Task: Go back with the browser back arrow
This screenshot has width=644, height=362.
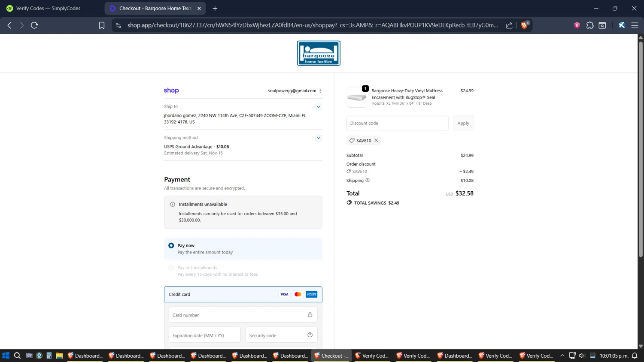Action: (9, 25)
